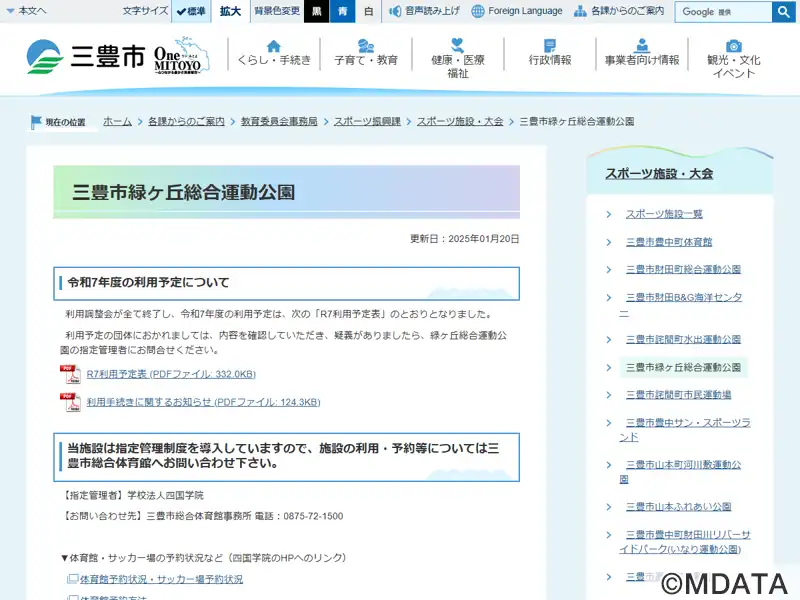Open 各課からのご案内 in top bar
The height and width of the screenshot is (600, 800).
(618, 11)
